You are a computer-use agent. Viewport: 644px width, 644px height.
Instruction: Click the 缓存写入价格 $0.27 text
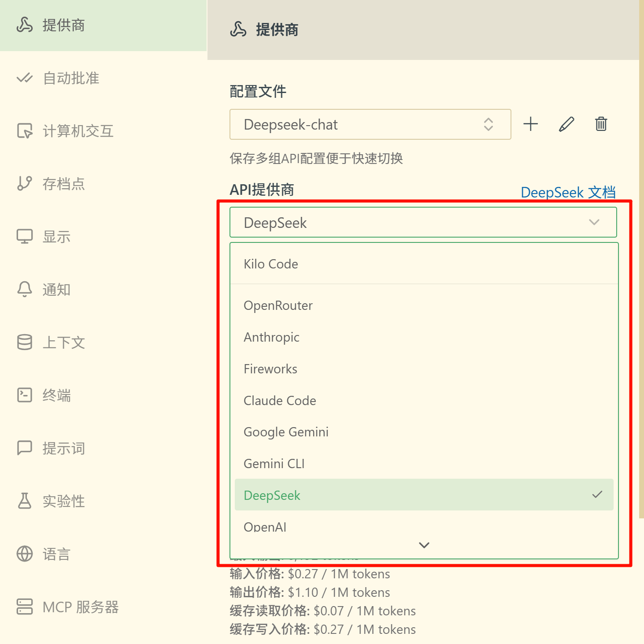[323, 629]
